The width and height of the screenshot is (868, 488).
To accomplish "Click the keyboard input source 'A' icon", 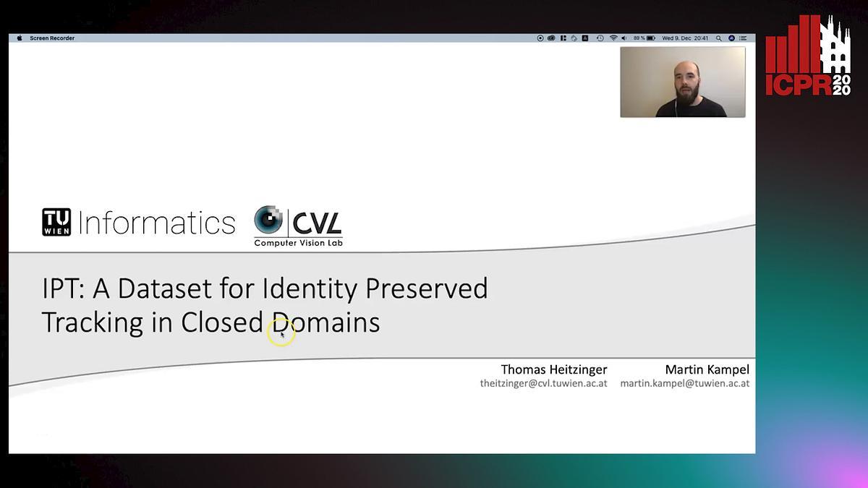I will pos(585,38).
